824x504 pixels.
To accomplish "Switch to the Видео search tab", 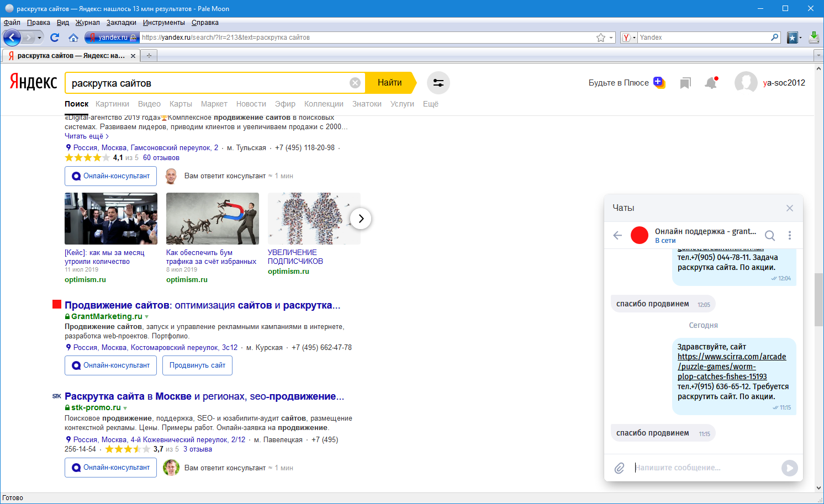I will point(149,104).
